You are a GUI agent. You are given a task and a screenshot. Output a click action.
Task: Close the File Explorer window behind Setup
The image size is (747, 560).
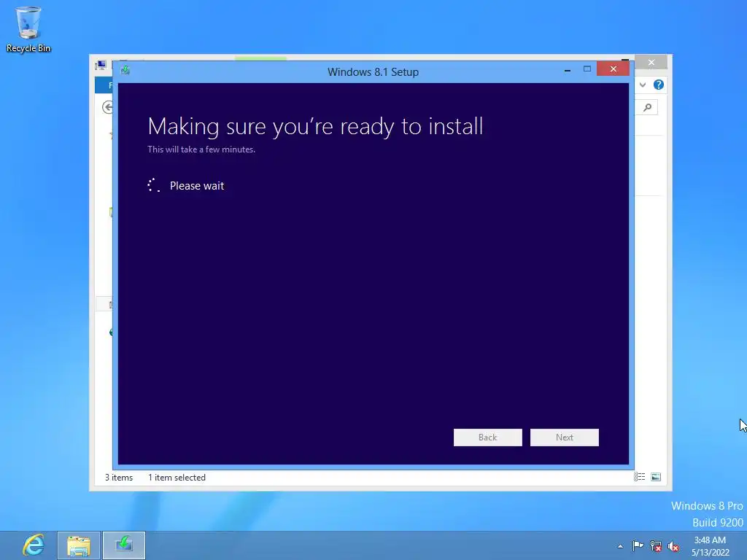(651, 63)
